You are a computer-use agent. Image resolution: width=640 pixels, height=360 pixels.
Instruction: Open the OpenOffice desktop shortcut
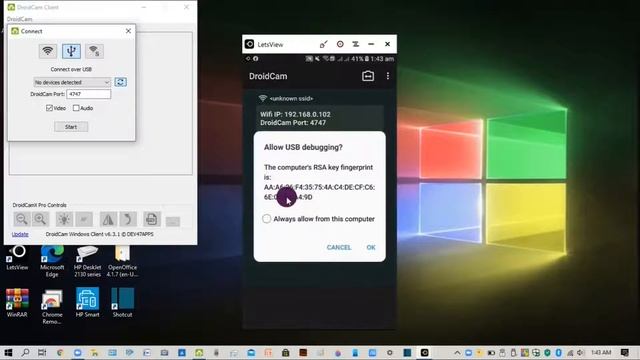pos(122,262)
